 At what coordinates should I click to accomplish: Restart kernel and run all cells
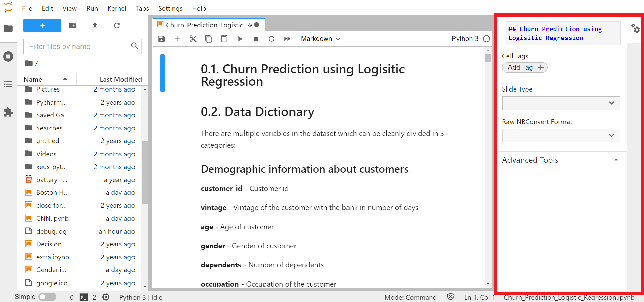point(287,39)
